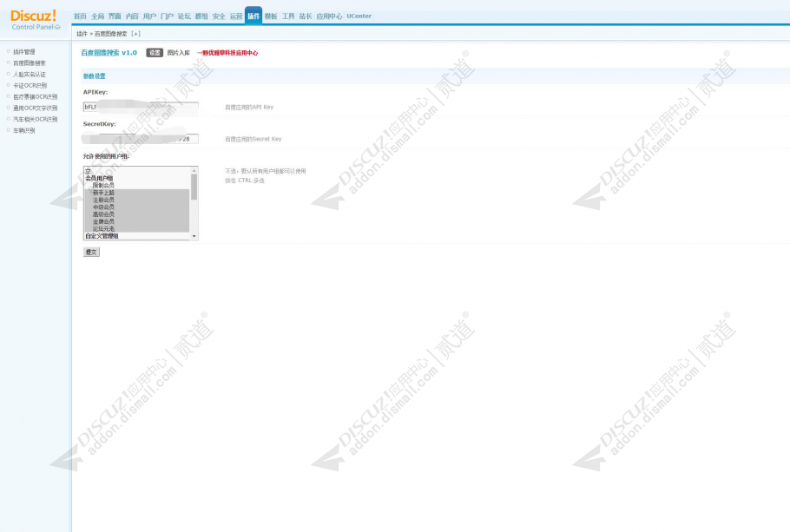790x532 pixels.
Task: Click the APIKey input field
Action: click(x=141, y=107)
